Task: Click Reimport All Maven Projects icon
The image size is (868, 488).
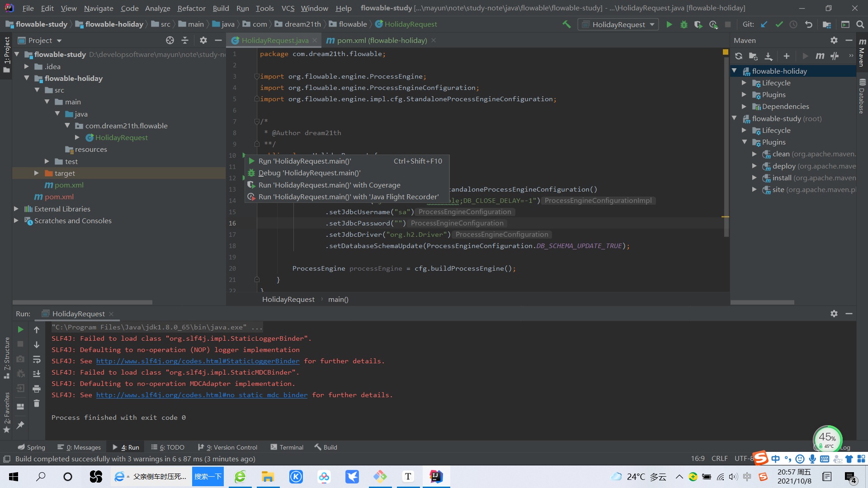Action: 739,56
